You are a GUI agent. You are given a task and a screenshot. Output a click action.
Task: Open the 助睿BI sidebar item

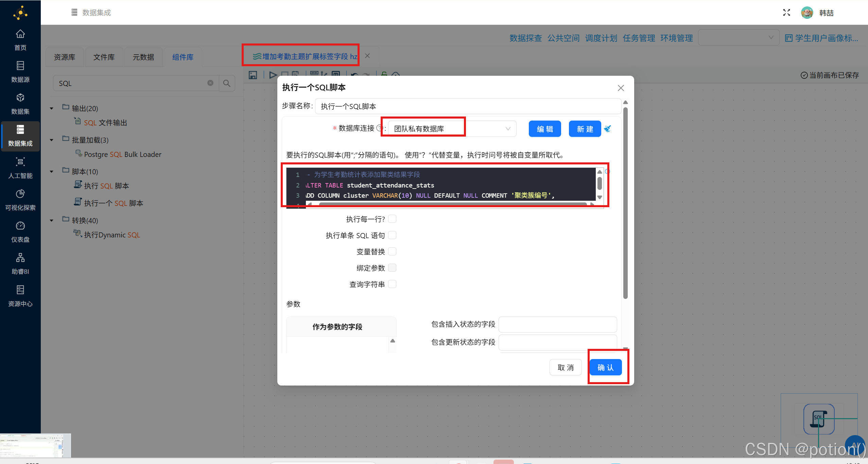[x=20, y=264]
